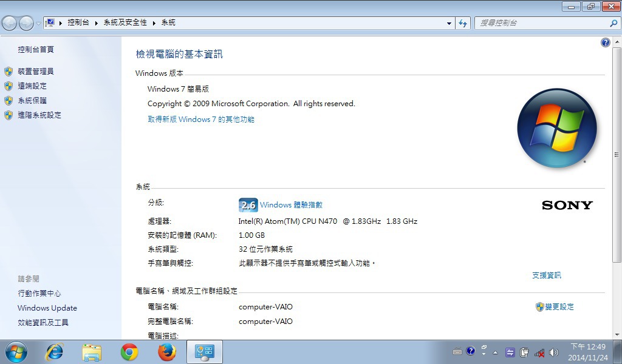Viewport: 622px width, 364px height.
Task: Click the processor text Intel(R) Atom(TM) CPU N470
Action: (x=287, y=221)
